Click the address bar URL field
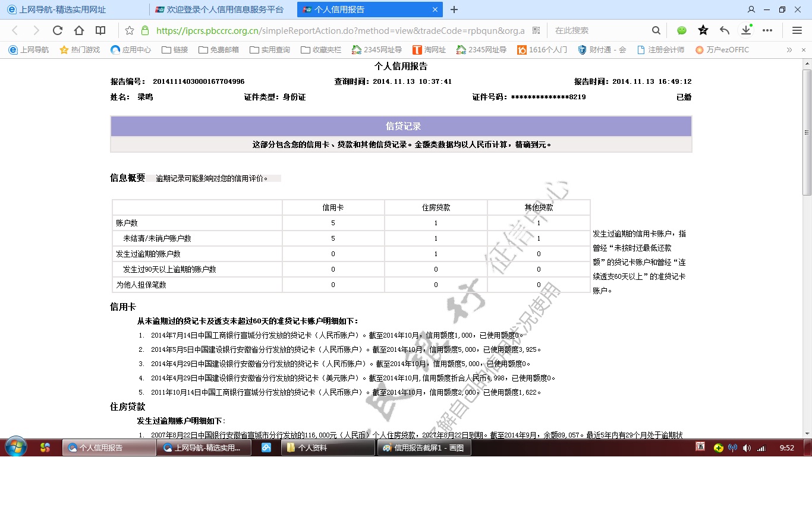This screenshot has height=520, width=812. pyautogui.click(x=341, y=30)
